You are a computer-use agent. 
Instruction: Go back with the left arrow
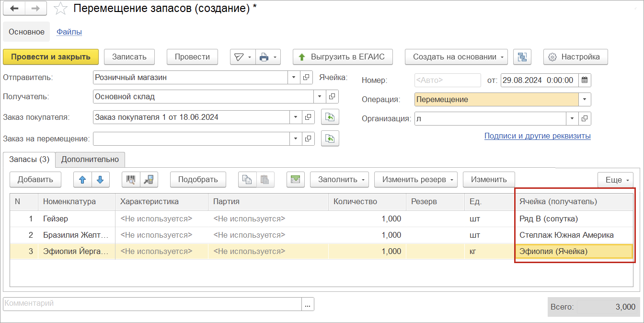[x=14, y=8]
